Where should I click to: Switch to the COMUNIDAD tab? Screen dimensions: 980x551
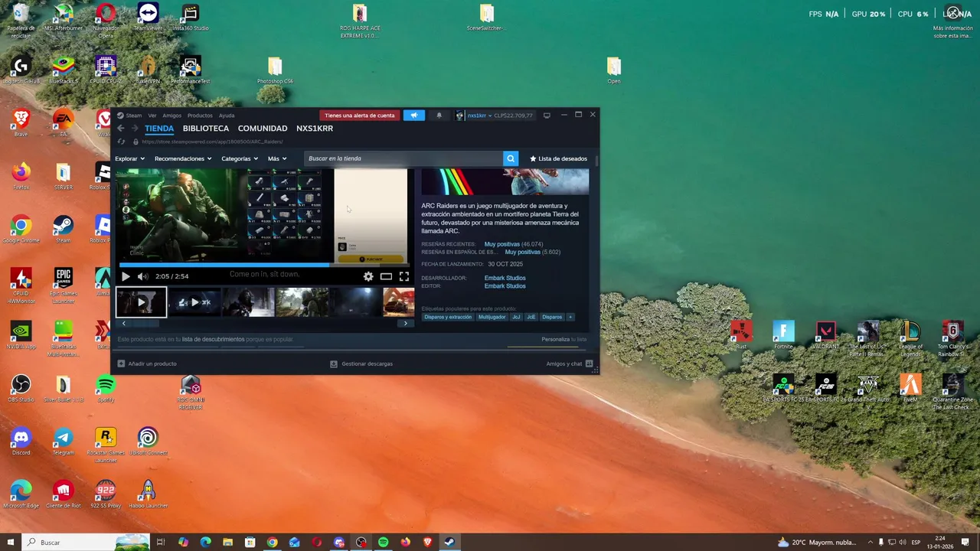tap(263, 129)
